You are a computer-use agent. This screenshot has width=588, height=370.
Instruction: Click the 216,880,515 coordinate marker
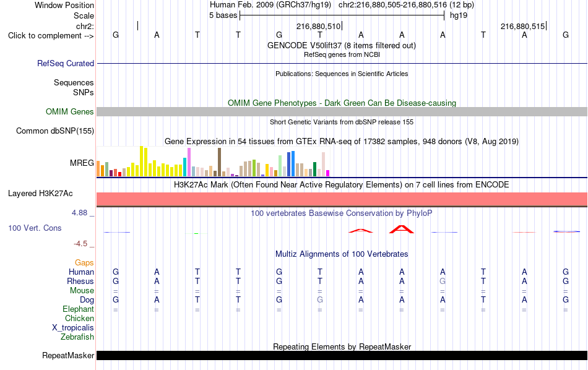[x=523, y=26]
